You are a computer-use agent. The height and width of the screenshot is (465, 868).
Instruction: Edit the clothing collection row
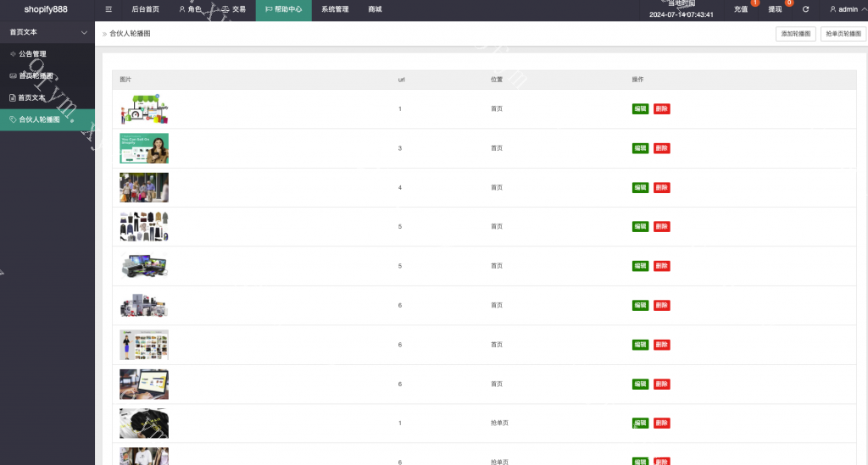point(640,227)
